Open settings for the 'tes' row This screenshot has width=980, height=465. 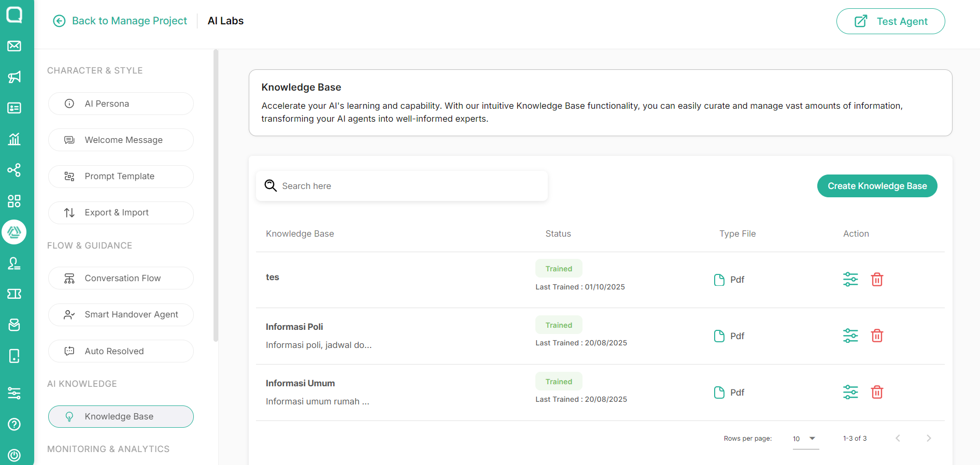coord(850,280)
